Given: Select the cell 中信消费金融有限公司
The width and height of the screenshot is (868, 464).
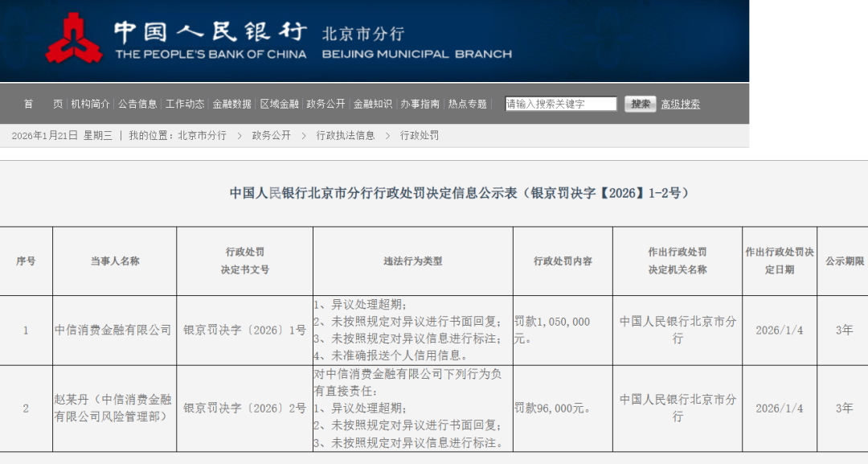Looking at the screenshot, I should [x=113, y=330].
